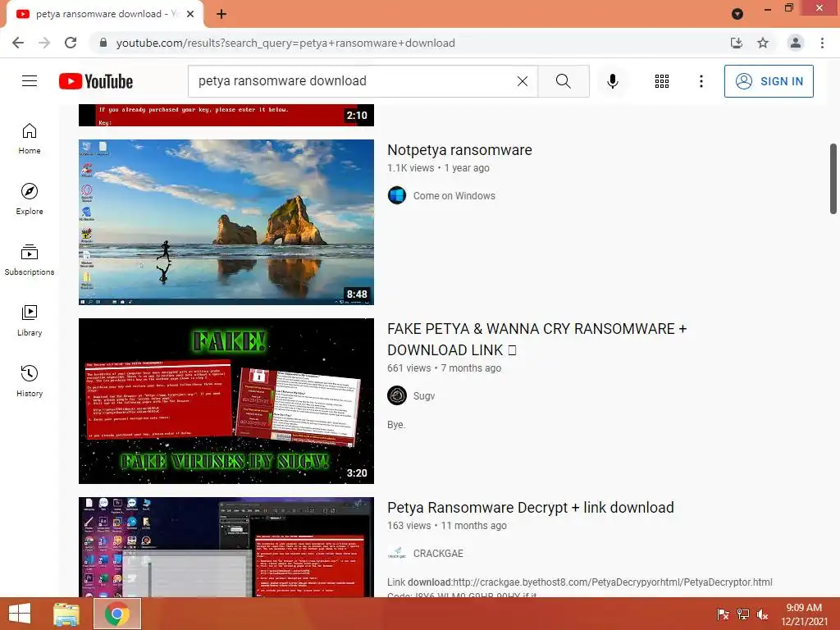Open the CRACKGAE channel avatar
This screenshot has height=630, width=840.
click(x=397, y=554)
